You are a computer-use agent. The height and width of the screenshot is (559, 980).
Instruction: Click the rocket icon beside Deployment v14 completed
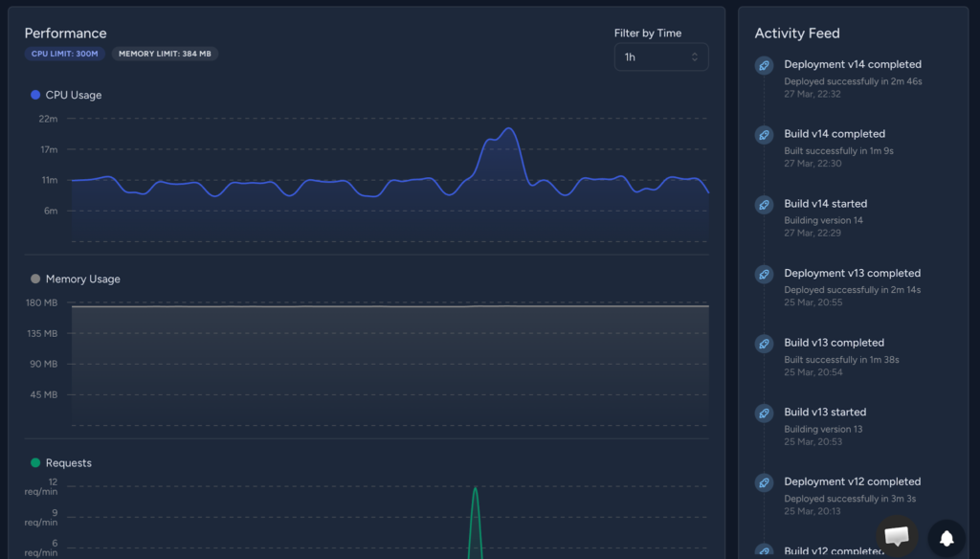[763, 65]
